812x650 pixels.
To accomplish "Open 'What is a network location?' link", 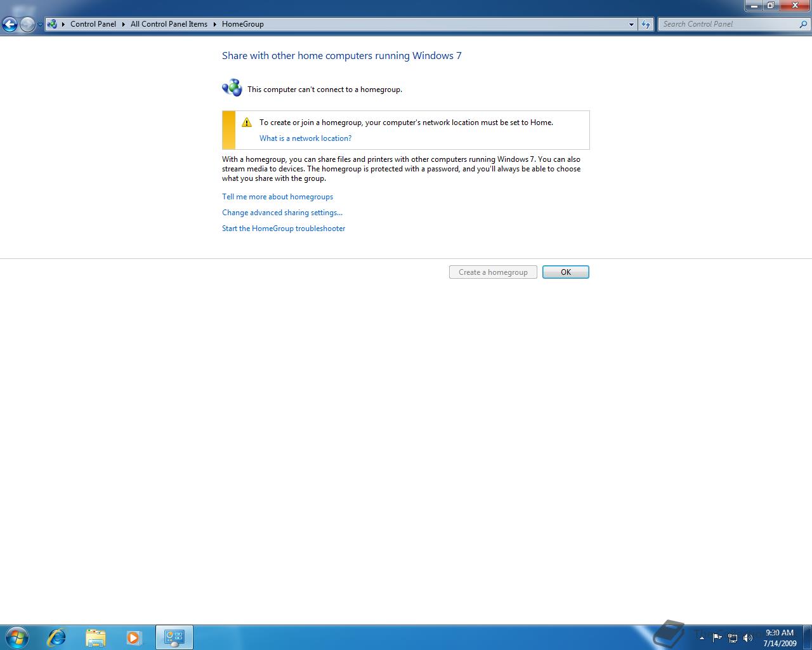I will tap(305, 138).
